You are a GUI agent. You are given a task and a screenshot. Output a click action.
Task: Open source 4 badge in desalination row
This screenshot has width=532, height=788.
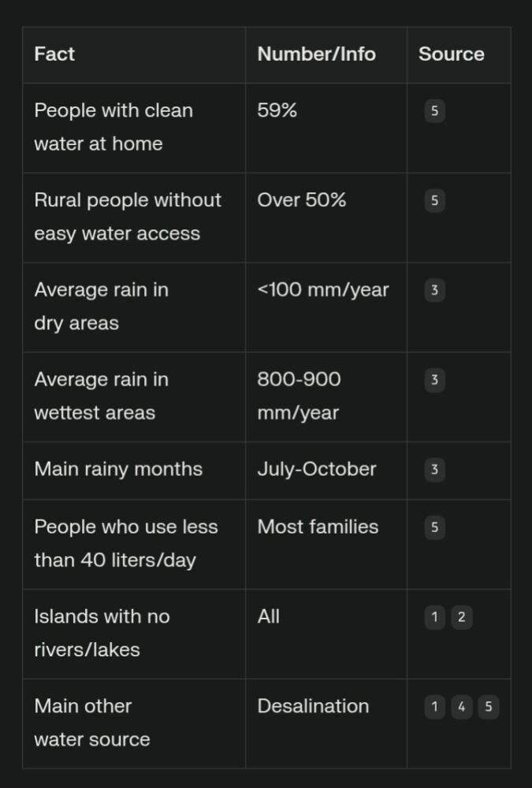tap(461, 708)
